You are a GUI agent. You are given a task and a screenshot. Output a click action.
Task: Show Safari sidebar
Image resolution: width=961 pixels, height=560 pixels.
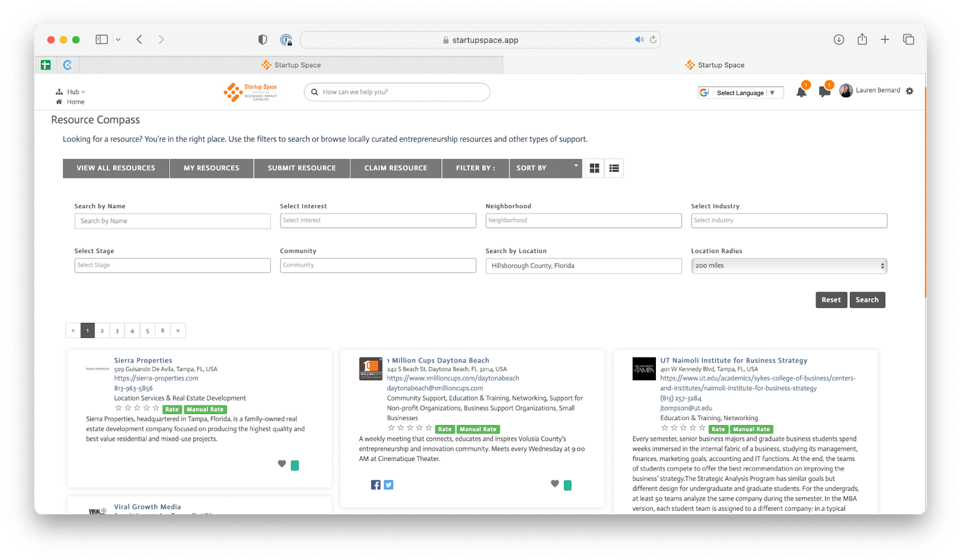(x=102, y=40)
